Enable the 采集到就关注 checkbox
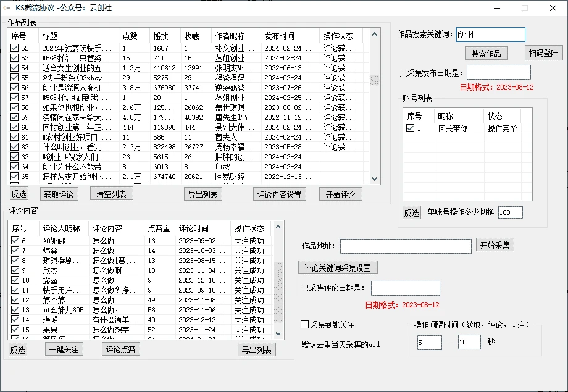Screen dimensions: 568x392 pos(304,323)
